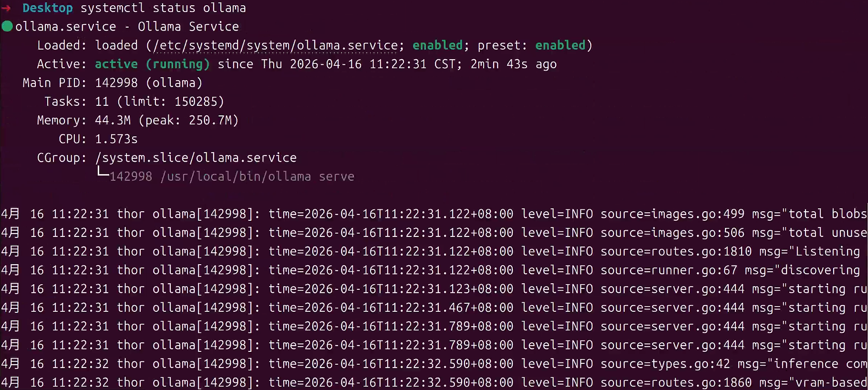868x390 pixels.
Task: Click the /system.slice/ollama.service cgroup path
Action: 196,158
